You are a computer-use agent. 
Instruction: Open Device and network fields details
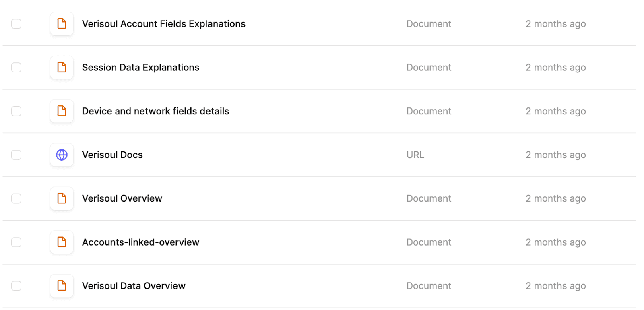pos(155,111)
